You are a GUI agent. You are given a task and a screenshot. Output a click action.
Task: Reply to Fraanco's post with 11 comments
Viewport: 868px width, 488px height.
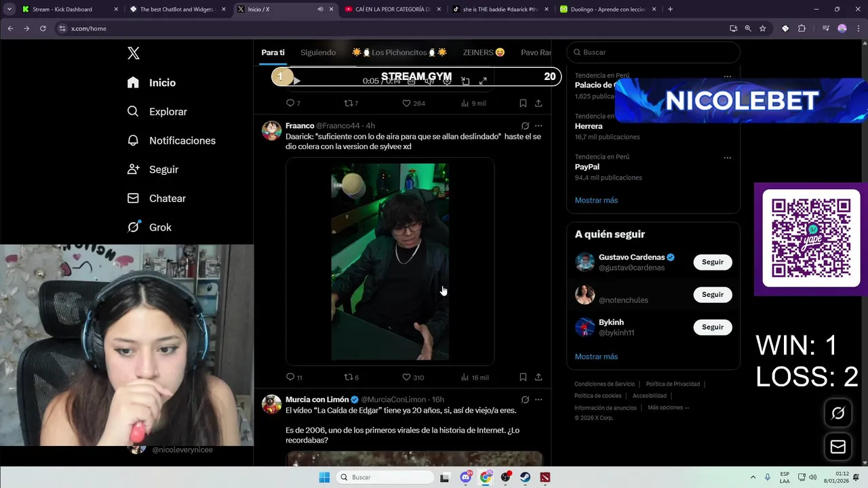pyautogui.click(x=294, y=377)
